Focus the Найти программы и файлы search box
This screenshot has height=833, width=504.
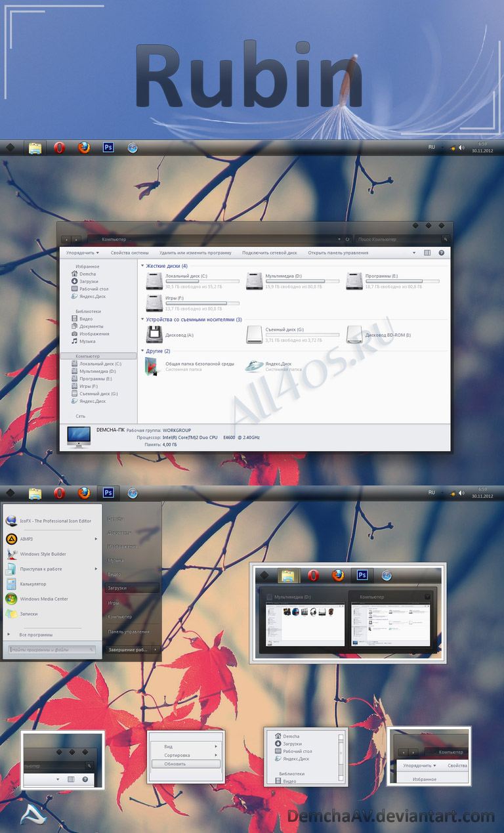[x=52, y=649]
